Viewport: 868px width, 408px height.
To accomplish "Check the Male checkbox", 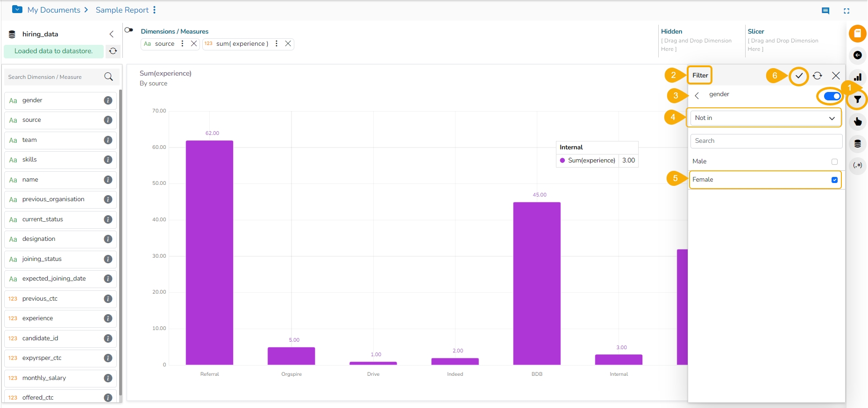I will (x=834, y=162).
